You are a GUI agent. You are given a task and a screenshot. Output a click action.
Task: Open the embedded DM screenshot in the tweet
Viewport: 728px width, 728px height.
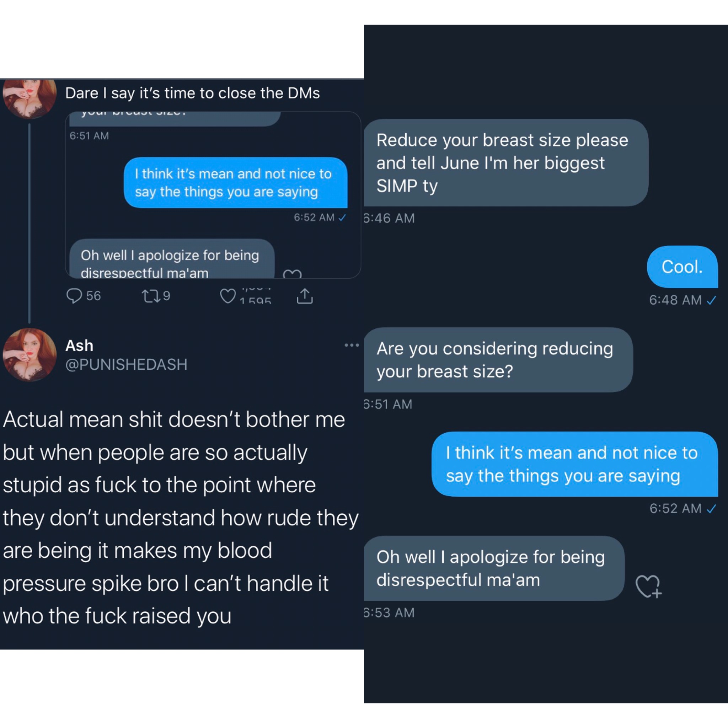(x=213, y=195)
